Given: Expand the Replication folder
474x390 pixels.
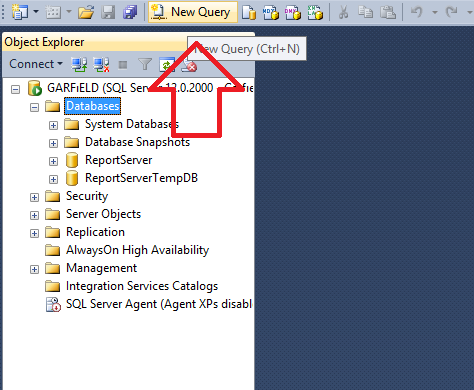Looking at the screenshot, I should pyautogui.click(x=34, y=233).
